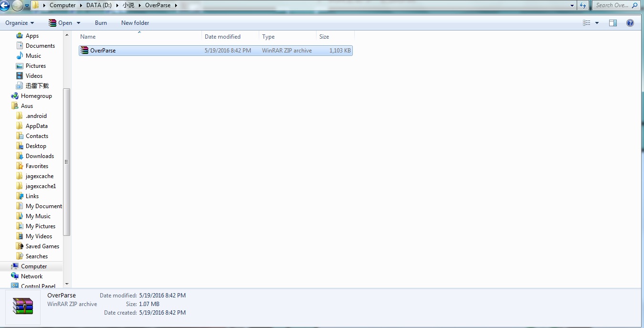The image size is (644, 328).
Task: Select Downloads folder in navigation tree
Action: pos(40,156)
